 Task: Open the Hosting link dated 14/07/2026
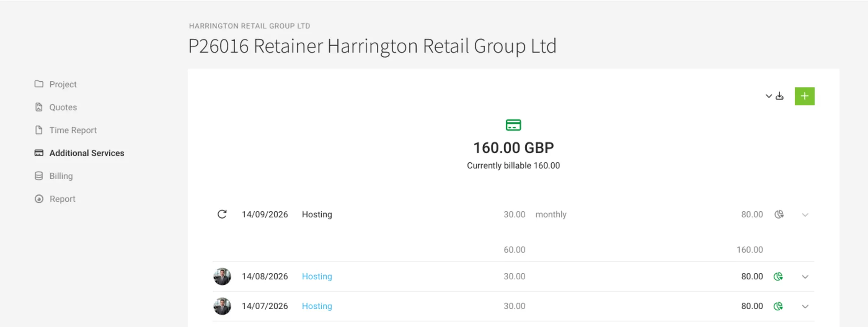coord(317,306)
